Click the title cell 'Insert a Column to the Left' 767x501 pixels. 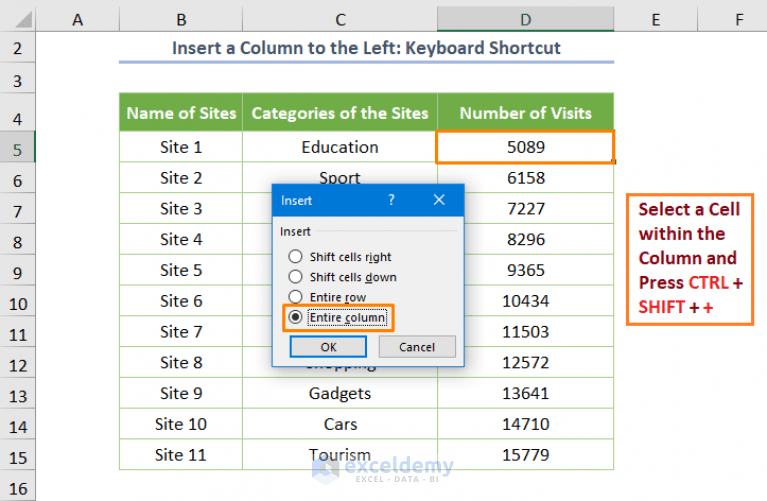366,48
